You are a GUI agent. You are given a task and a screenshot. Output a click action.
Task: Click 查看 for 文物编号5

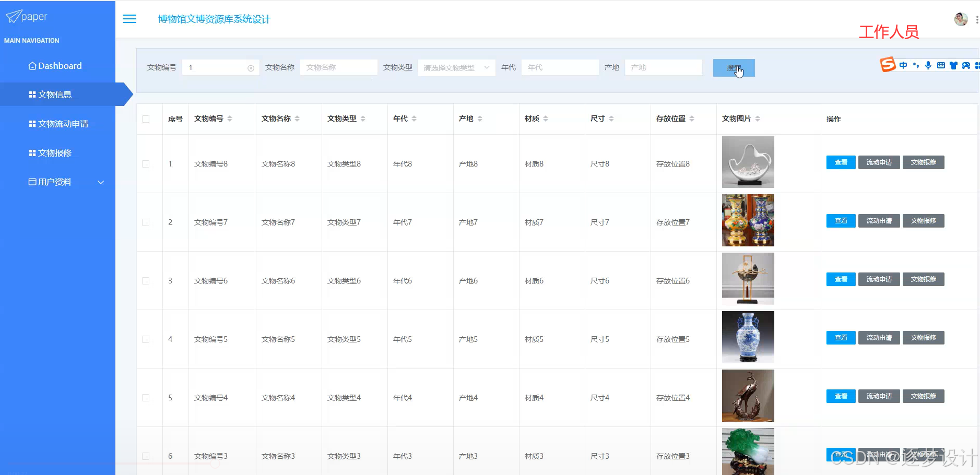[841, 338]
